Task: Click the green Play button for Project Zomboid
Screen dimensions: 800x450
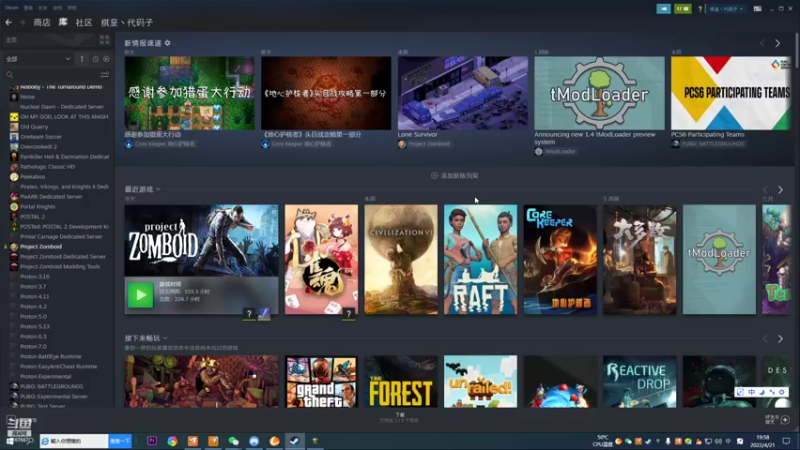Action: point(140,295)
